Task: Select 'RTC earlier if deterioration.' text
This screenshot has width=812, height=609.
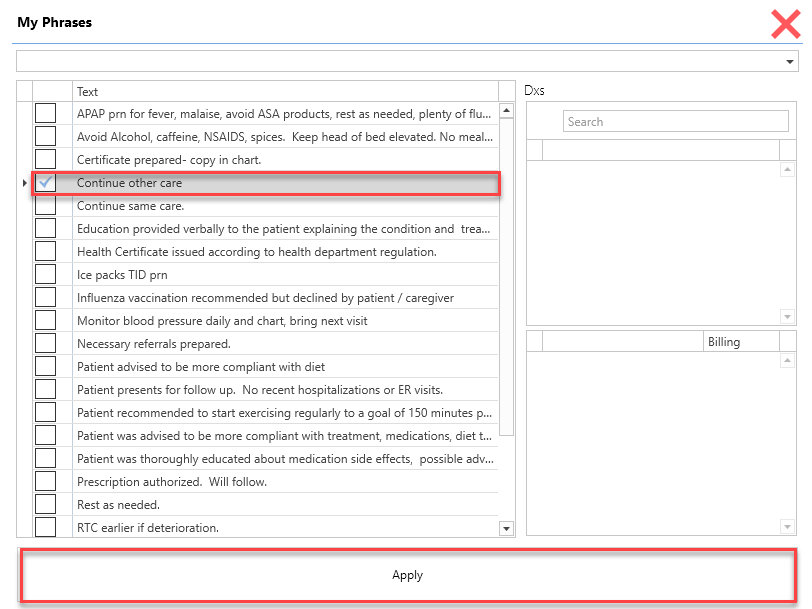Action: 148,528
